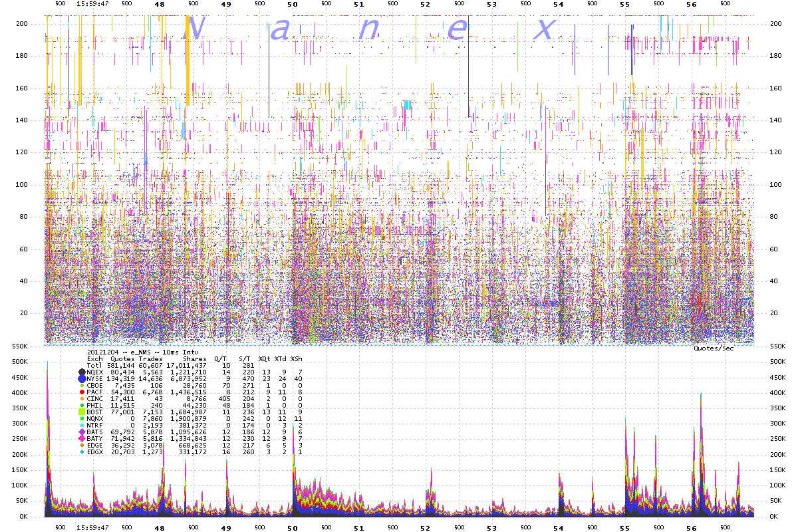Click the top time axis marker 56
The height and width of the screenshot is (532, 798).
(x=692, y=4)
